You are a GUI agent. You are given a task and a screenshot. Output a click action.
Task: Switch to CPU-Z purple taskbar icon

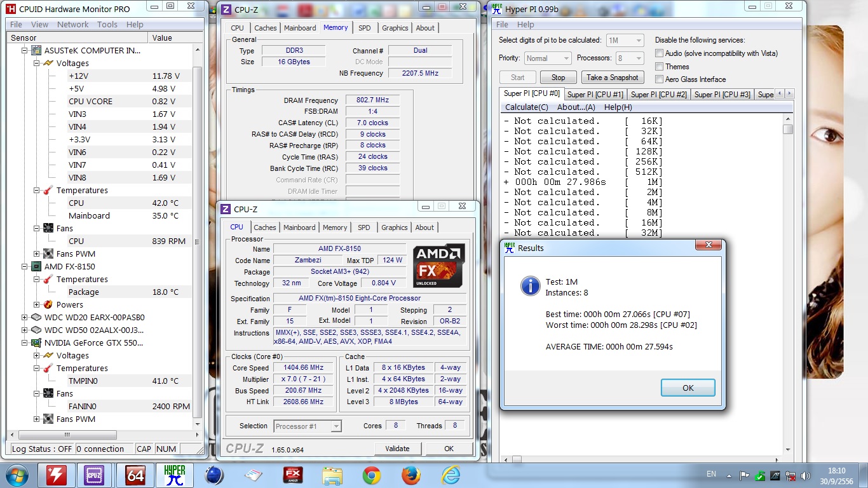point(94,475)
